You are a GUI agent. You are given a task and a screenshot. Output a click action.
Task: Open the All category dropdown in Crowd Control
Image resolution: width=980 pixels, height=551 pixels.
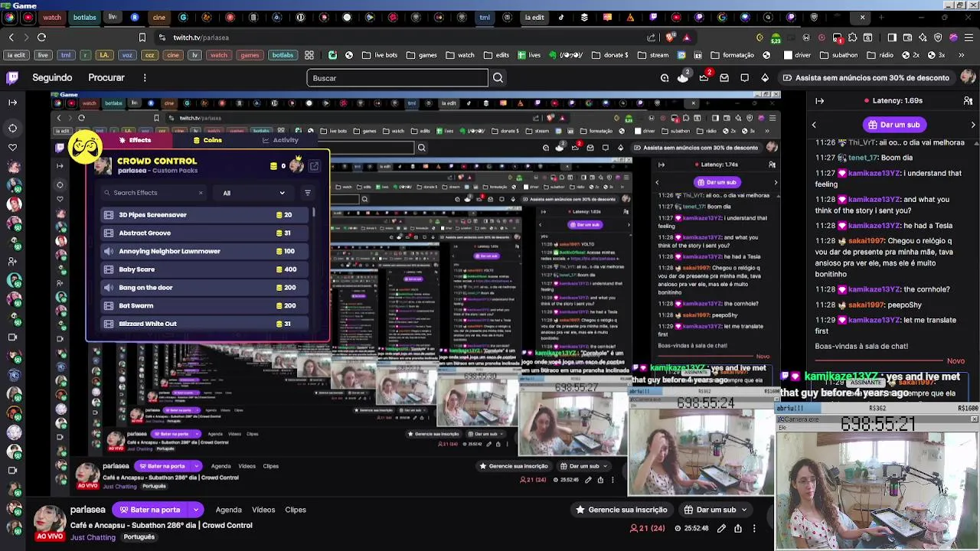pyautogui.click(x=253, y=193)
